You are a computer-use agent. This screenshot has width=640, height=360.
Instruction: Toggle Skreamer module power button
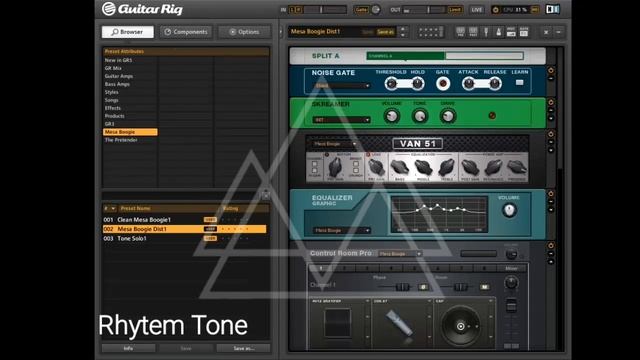(551, 102)
